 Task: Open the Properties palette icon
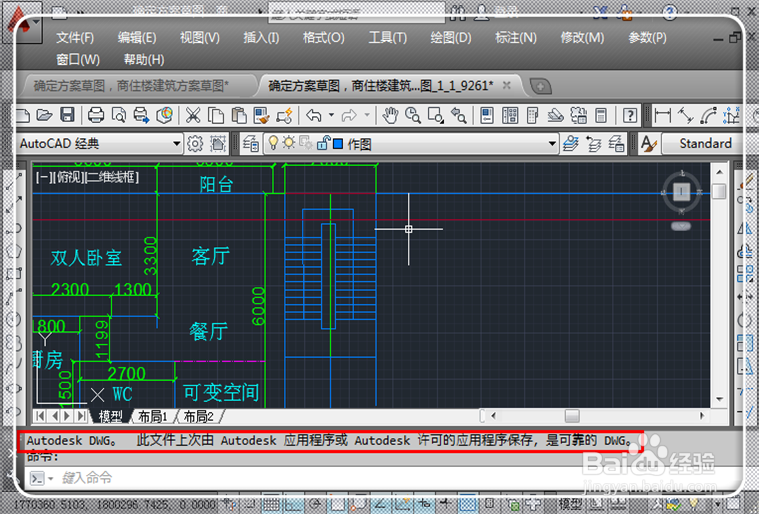pyautogui.click(x=487, y=115)
